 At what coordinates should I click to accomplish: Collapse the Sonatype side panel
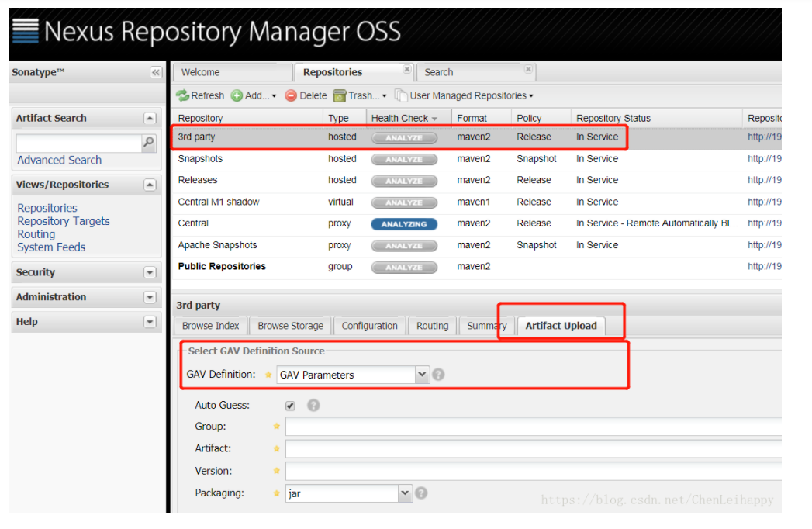[156, 73]
